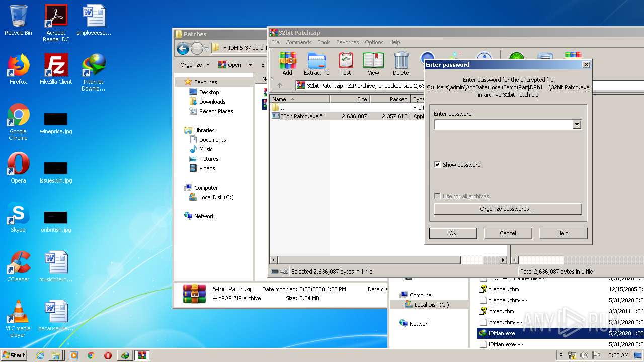Screen dimensions: 644x362
Task: Uncheck the Show password checkbox
Action: pyautogui.click(x=437, y=165)
